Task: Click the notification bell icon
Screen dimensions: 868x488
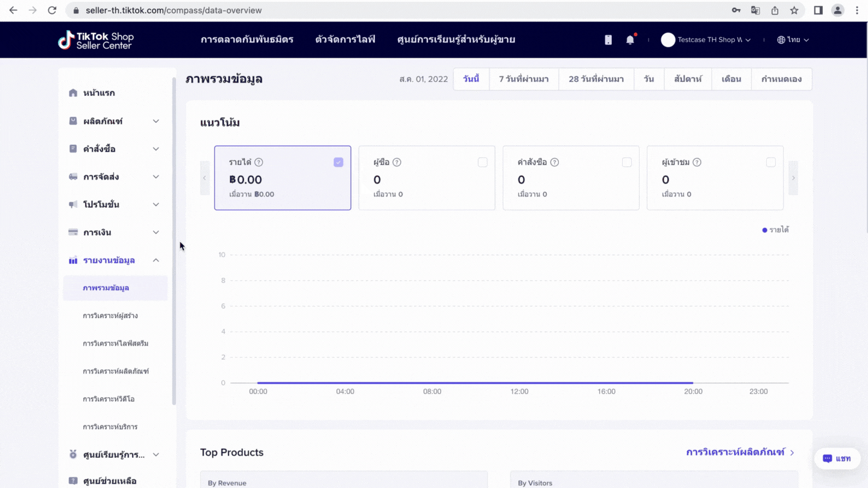Action: tap(630, 40)
